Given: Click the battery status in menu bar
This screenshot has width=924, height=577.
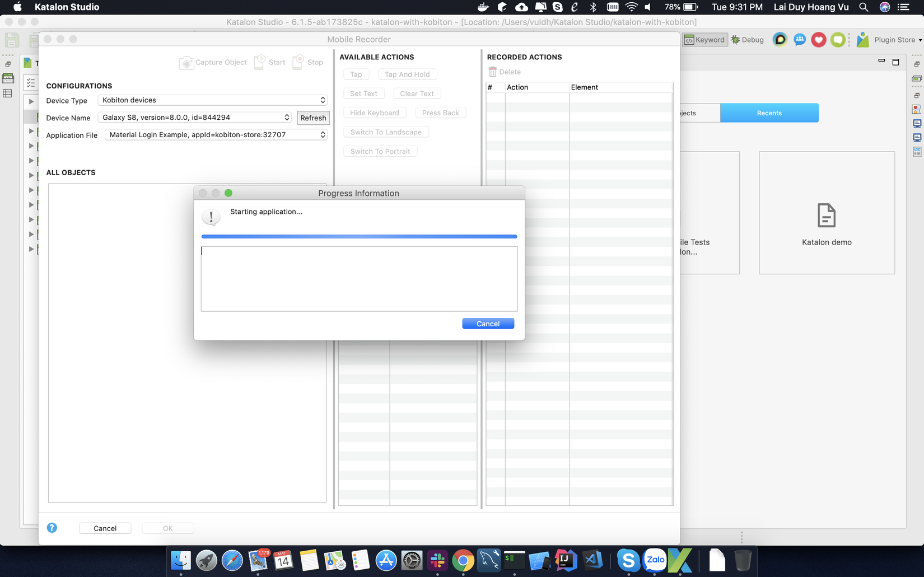Looking at the screenshot, I should click(681, 7).
